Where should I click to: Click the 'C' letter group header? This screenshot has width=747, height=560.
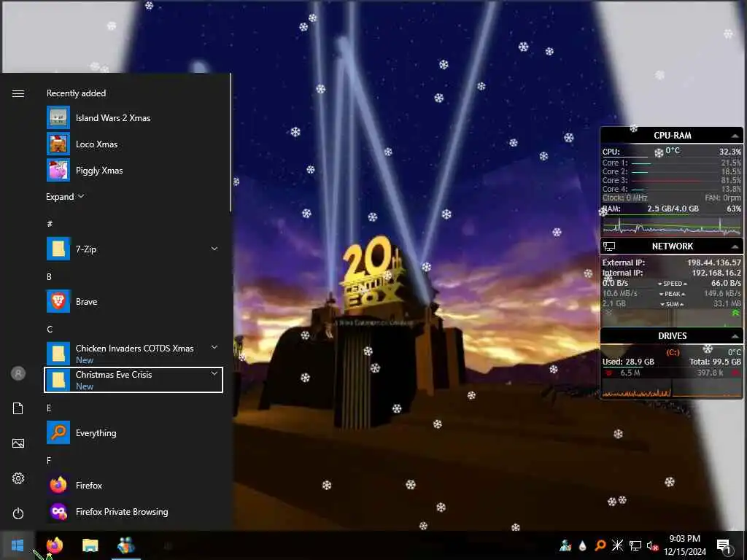point(50,329)
